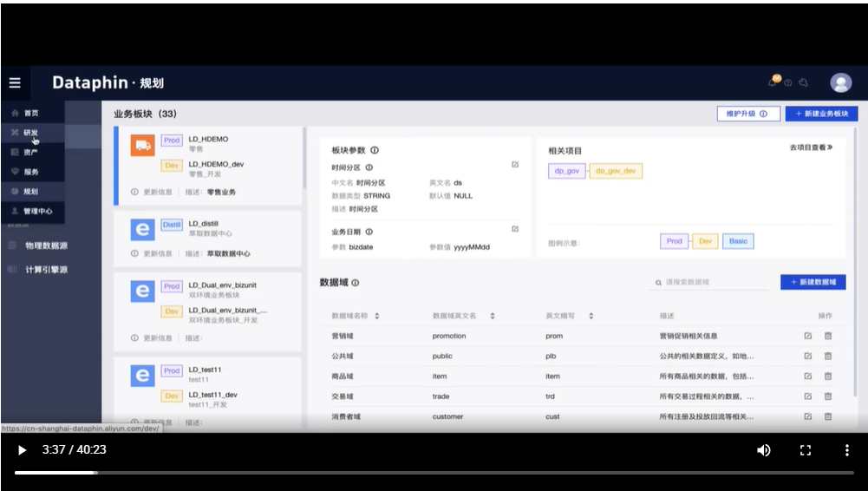Open 服务 in the menu
Viewport: 868px width, 491px height.
tap(33, 172)
